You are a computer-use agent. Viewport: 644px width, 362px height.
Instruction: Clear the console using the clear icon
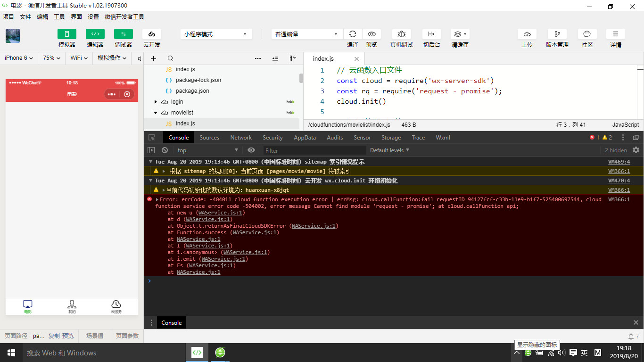(165, 150)
